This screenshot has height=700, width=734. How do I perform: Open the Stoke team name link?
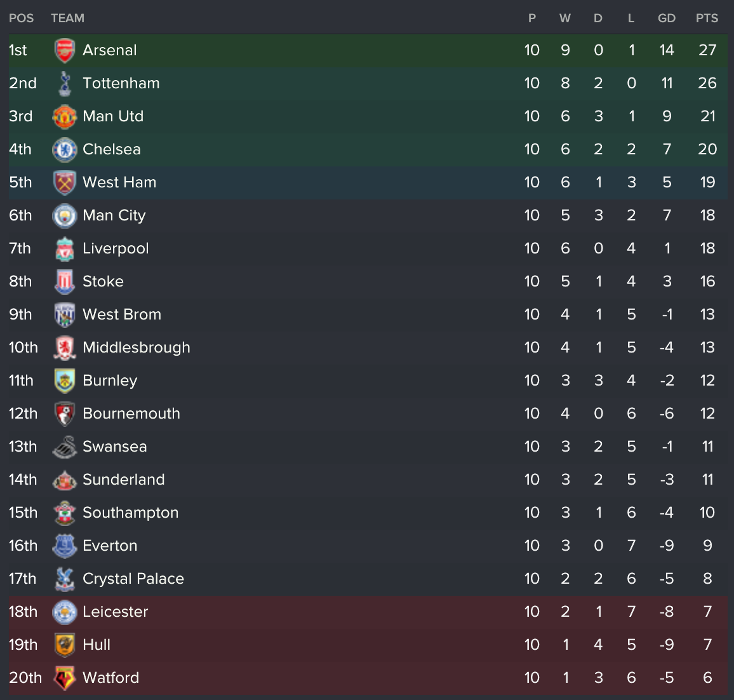pyautogui.click(x=103, y=281)
